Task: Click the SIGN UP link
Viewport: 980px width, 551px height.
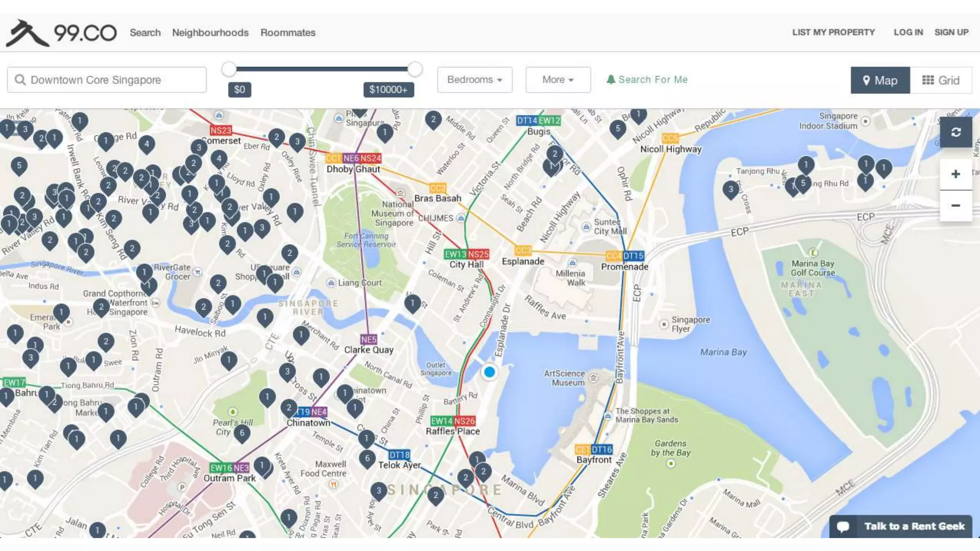Action: (951, 32)
